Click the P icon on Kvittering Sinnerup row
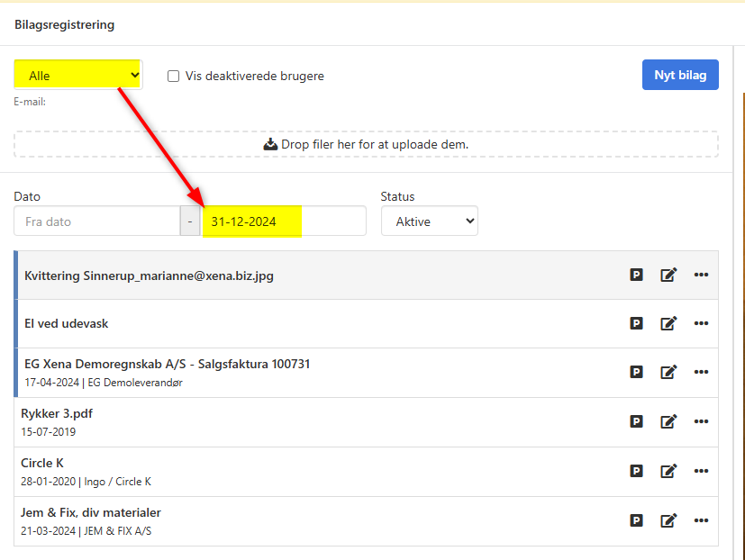Screen dimensions: 745x560 [636, 275]
